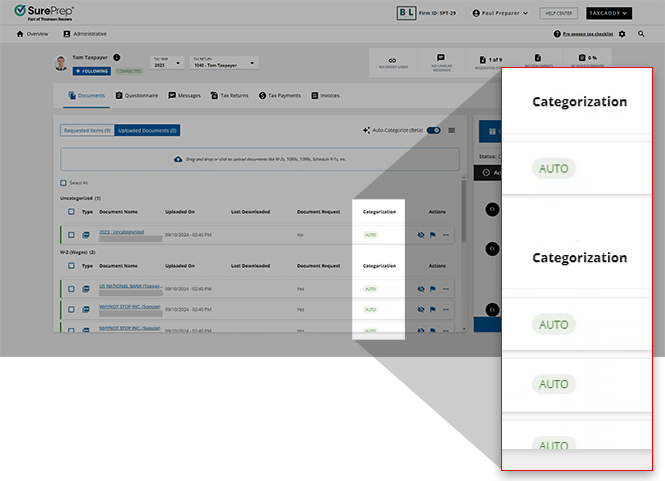Click the W-2 (Wages) (2) group heading
The width and height of the screenshot is (665, 481).
pyautogui.click(x=78, y=252)
